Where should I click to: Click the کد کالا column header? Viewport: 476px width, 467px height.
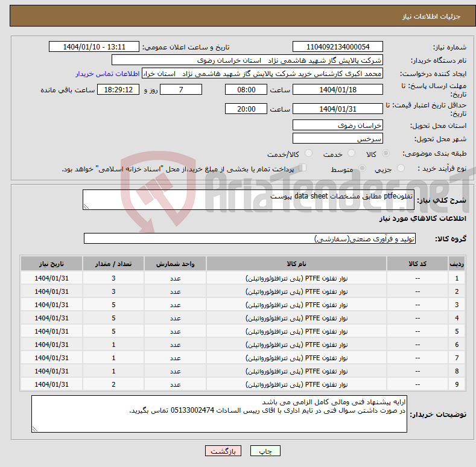[417, 264]
